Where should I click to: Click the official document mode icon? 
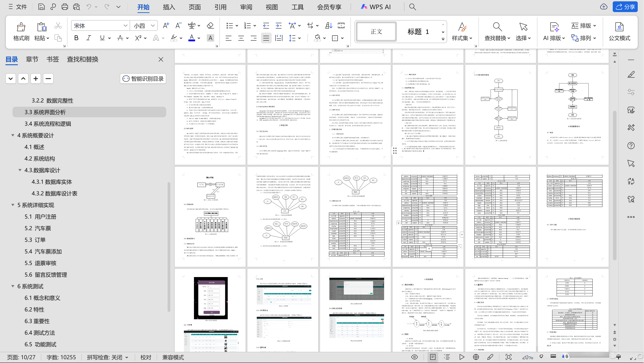pyautogui.click(x=619, y=27)
